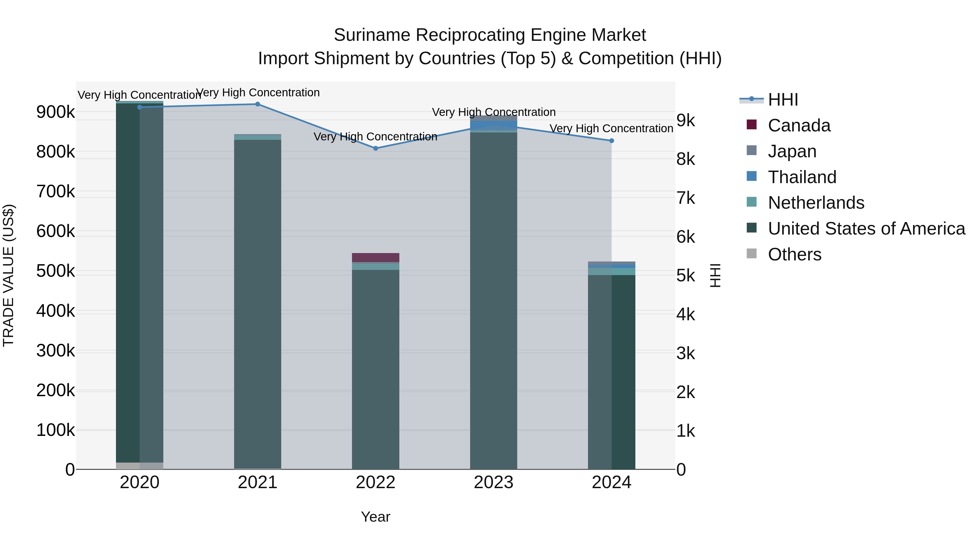Toggle the Canada legend entry
The image size is (980, 551).
(x=789, y=125)
